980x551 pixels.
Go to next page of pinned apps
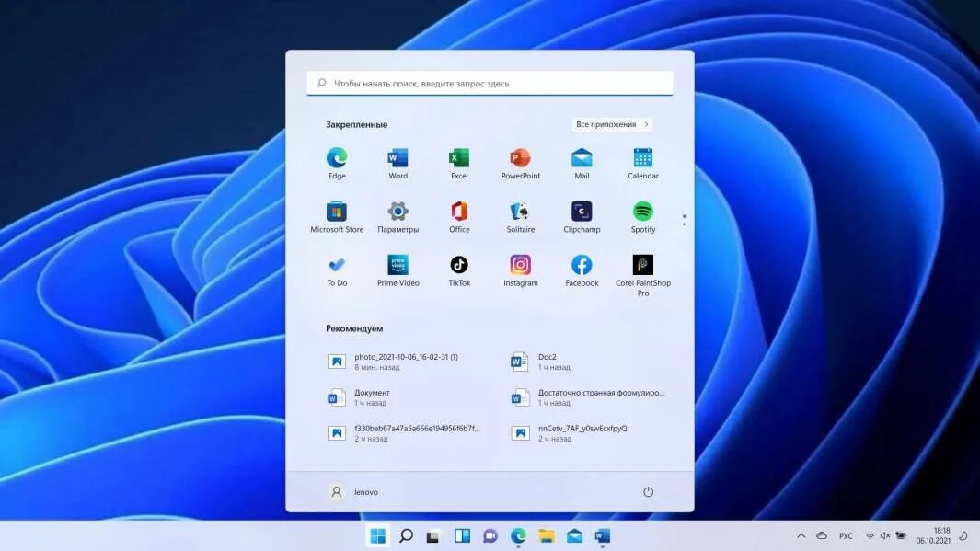[x=685, y=224]
